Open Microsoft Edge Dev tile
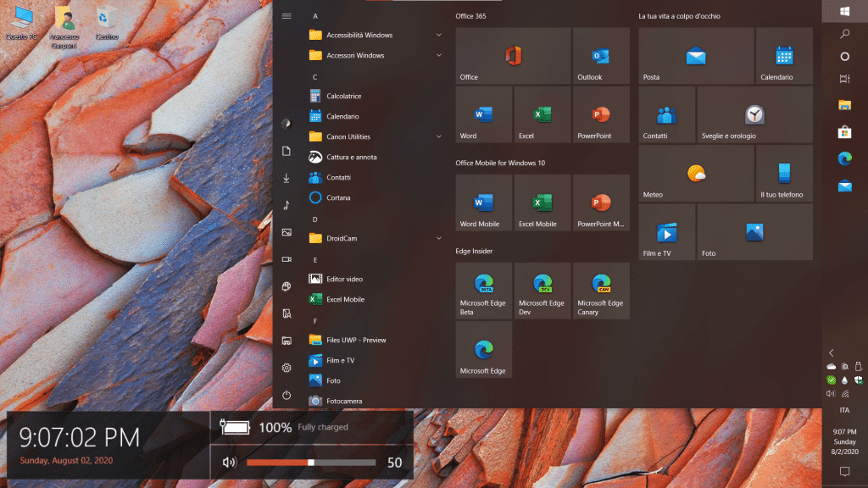Viewport: 868px width, 488px height. pos(542,290)
